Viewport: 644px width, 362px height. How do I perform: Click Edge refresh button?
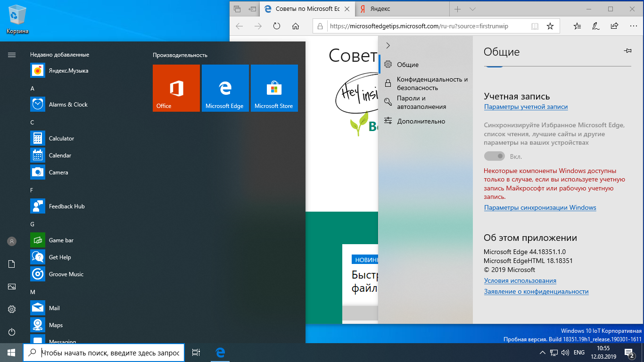coord(277,26)
